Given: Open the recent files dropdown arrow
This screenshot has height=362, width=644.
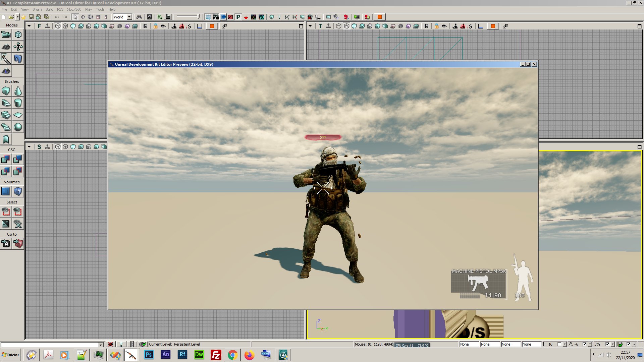Looking at the screenshot, I should tap(17, 17).
